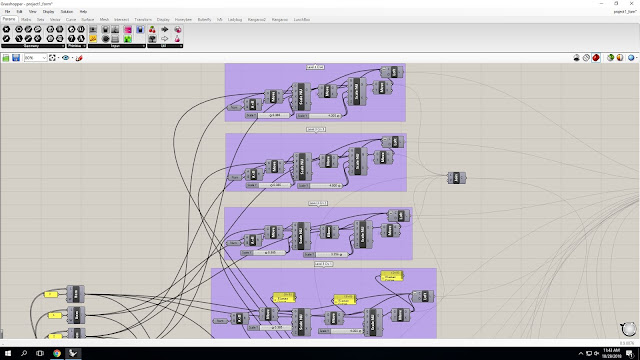Image resolution: width=640 pixels, height=360 pixels.
Task: Expand the Input panel dropdown bar
Action: (x=117, y=46)
